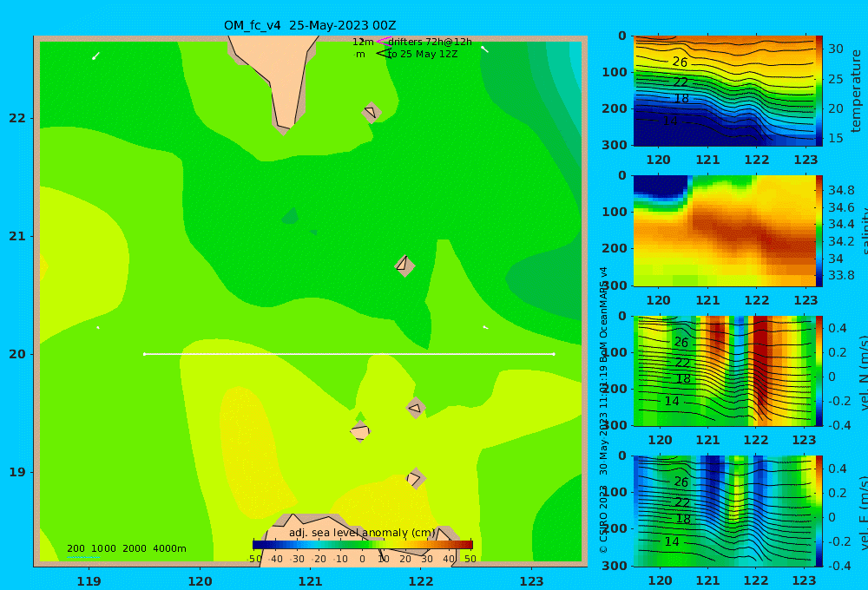This screenshot has width=868, height=590.
Task: Open the temperature section plot
Action: 724,91
